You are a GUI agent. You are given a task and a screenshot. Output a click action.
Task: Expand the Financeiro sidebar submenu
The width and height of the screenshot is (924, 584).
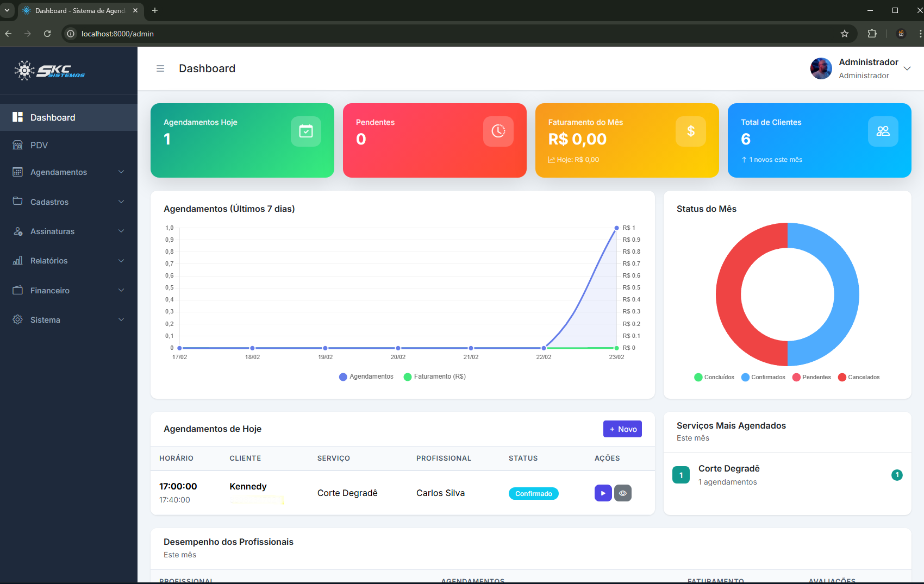coord(68,291)
